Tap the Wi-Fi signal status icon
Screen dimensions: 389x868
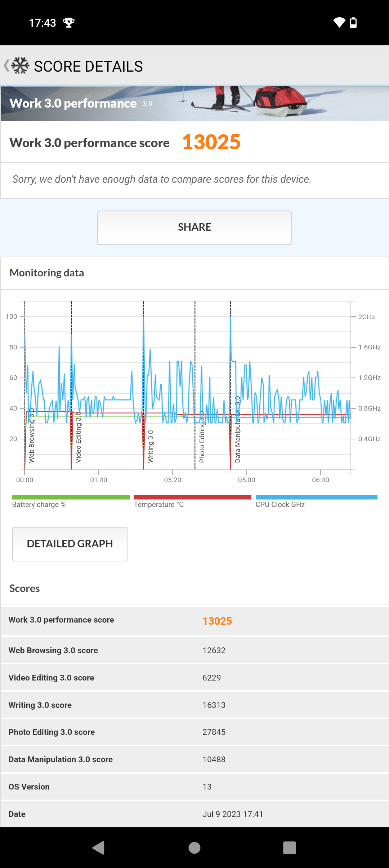339,23
